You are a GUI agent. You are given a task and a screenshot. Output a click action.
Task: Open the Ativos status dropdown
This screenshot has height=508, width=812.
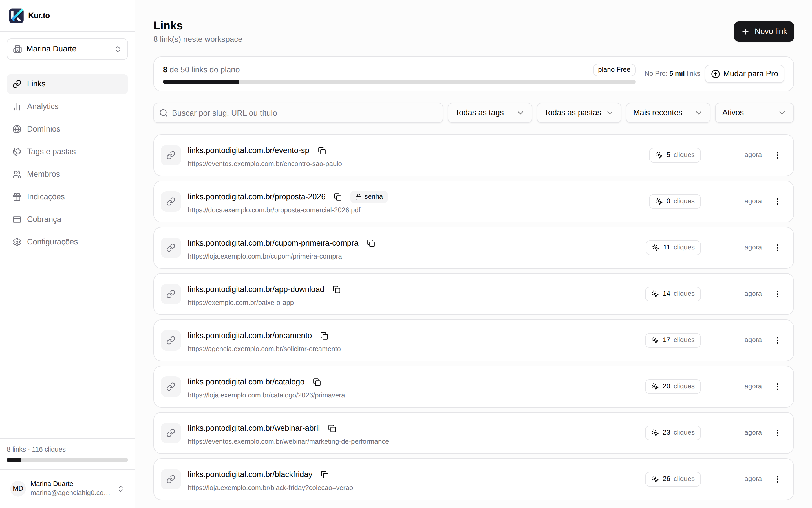coord(754,113)
